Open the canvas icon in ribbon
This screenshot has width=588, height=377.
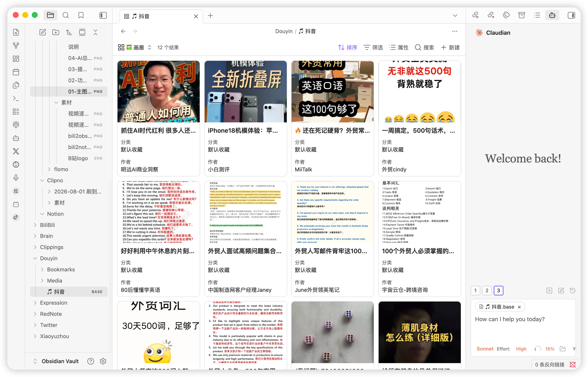(16, 59)
